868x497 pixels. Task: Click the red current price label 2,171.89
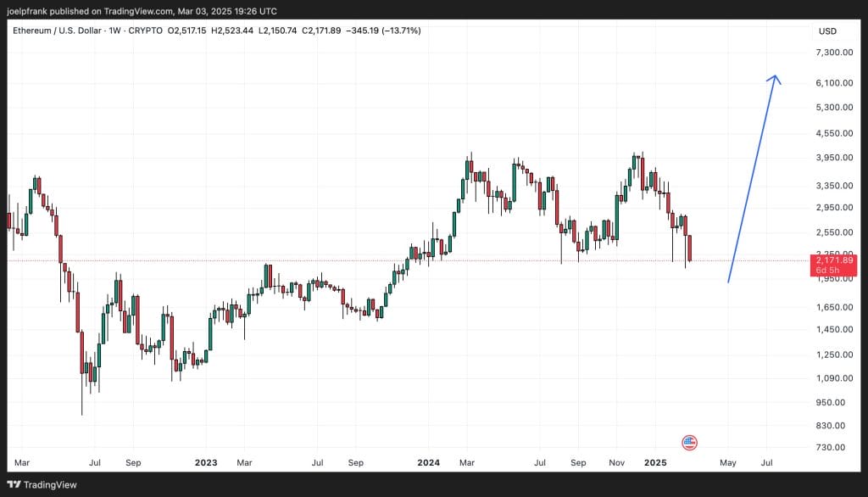pos(834,260)
